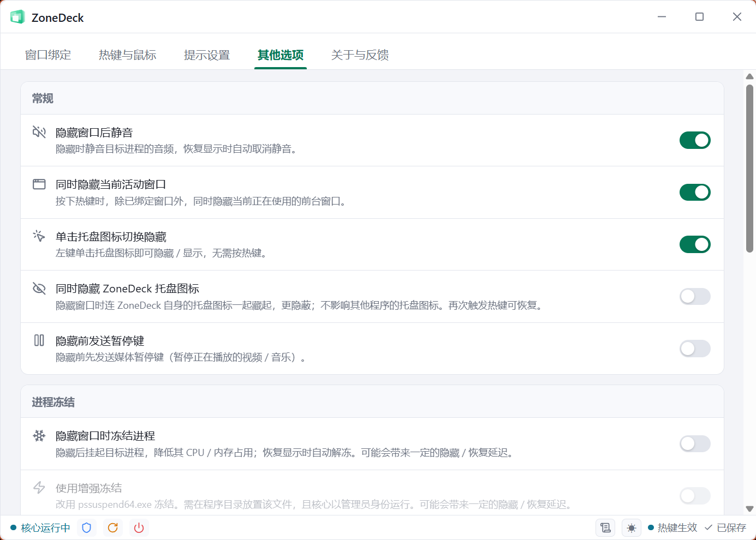Open the 热键与鼠标 tab
The height and width of the screenshot is (540, 756).
[127, 55]
